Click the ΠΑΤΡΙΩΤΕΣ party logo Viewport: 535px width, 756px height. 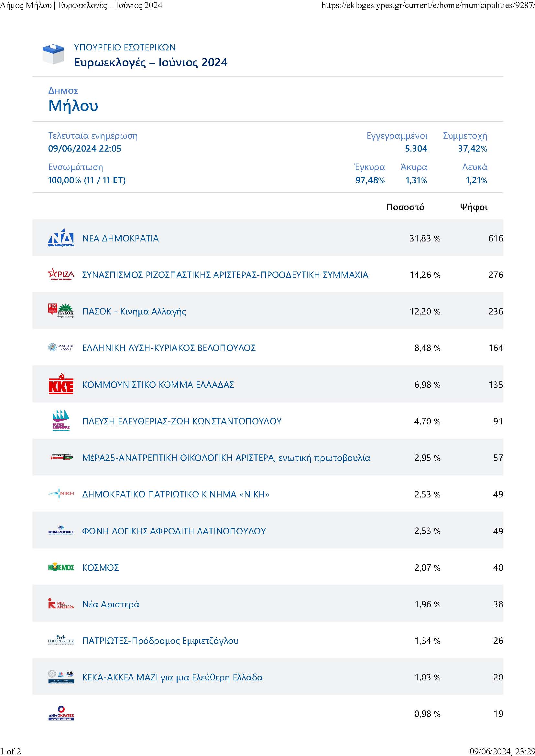(x=61, y=640)
